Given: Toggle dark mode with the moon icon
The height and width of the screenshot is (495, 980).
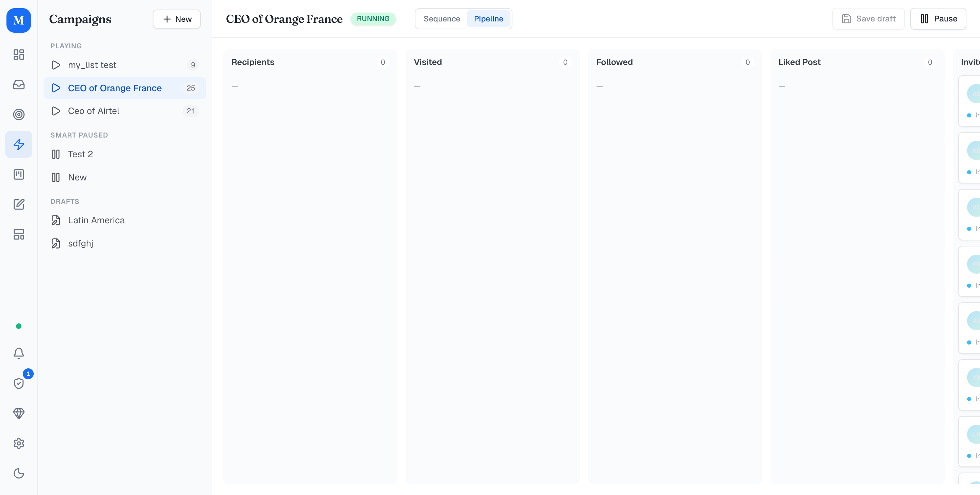Looking at the screenshot, I should click(19, 473).
